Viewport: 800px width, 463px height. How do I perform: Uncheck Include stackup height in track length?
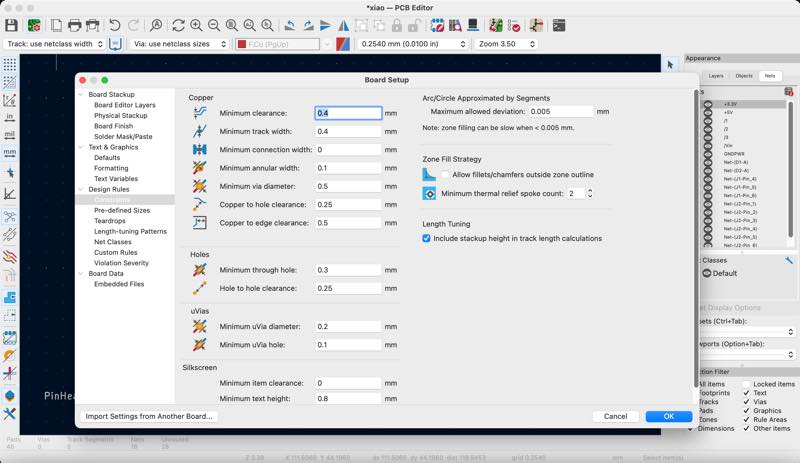coord(427,238)
